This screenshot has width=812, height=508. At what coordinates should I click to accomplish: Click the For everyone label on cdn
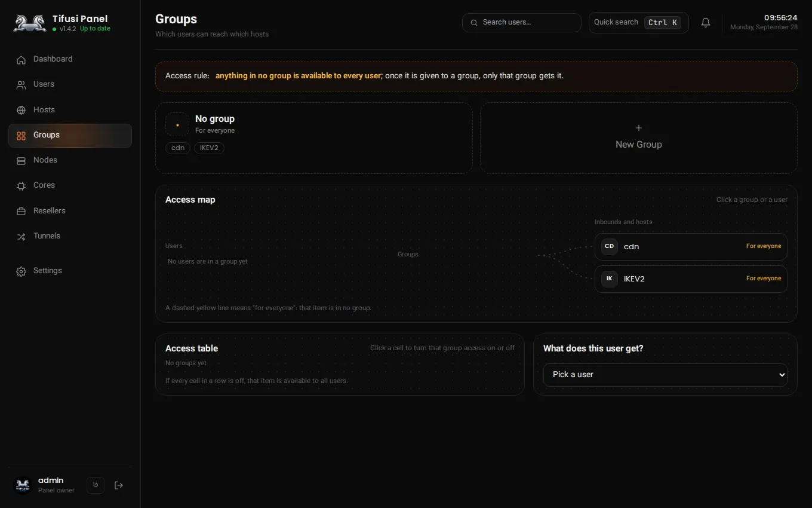tap(764, 246)
